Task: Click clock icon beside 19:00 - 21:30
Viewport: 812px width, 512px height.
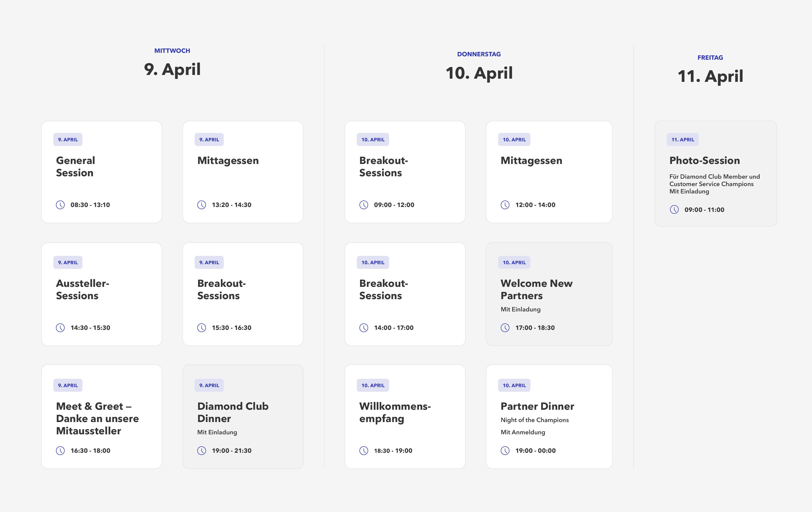Action: 202,451
